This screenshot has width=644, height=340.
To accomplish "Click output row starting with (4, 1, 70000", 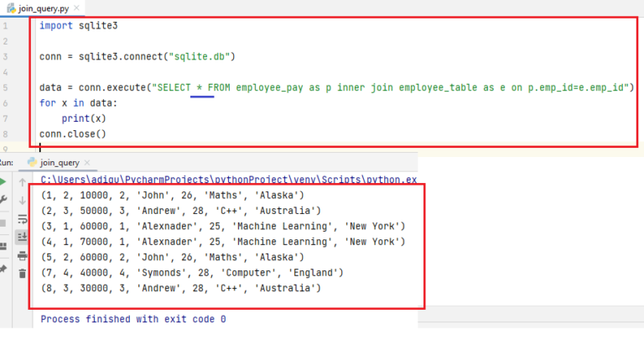I will [x=223, y=242].
